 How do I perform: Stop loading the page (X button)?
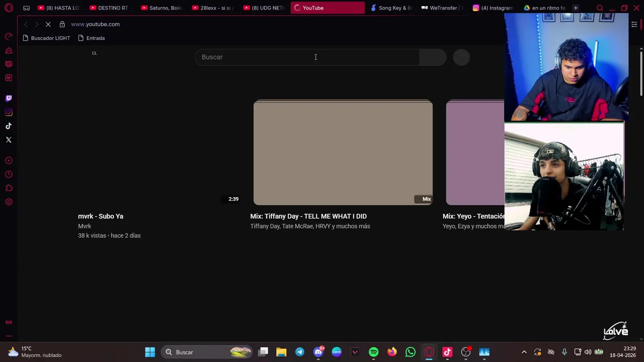(x=48, y=24)
